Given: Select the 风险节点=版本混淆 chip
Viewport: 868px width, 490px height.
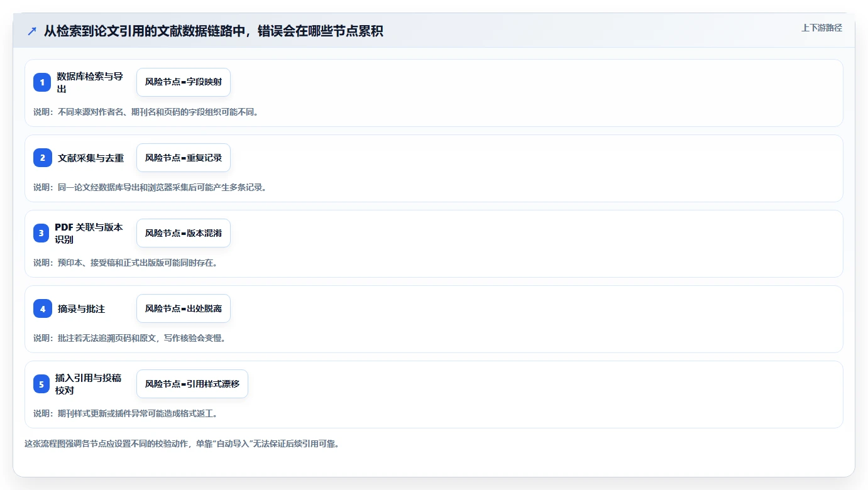Looking at the screenshot, I should 184,233.
